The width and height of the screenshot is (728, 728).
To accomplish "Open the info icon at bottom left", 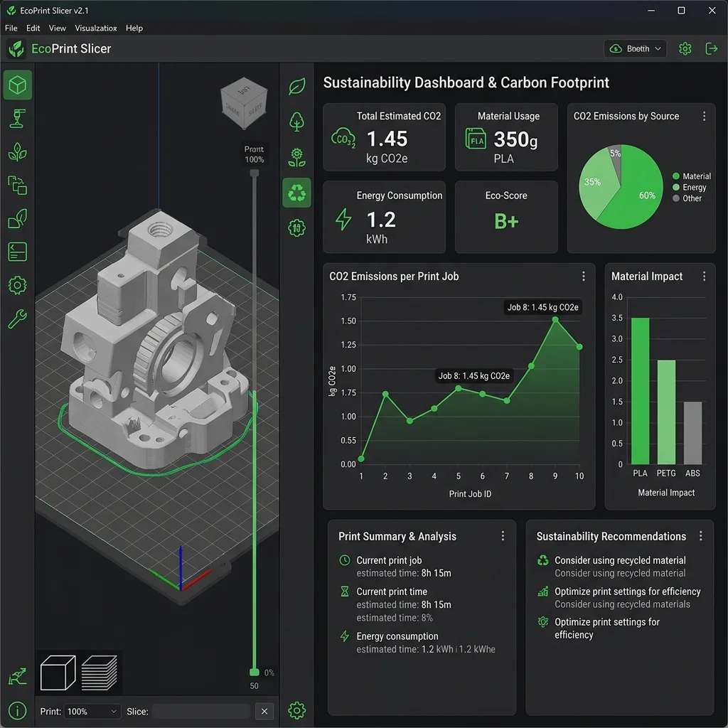I will click(x=18, y=710).
